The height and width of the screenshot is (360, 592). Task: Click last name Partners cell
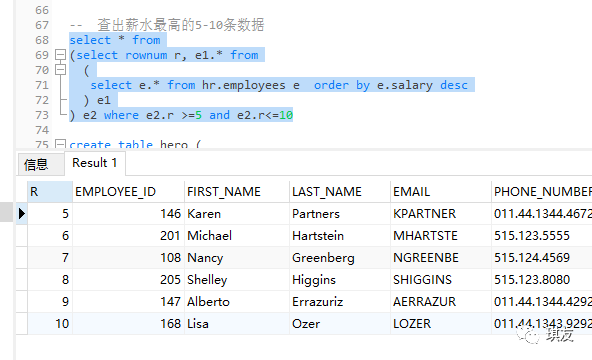pos(340,214)
